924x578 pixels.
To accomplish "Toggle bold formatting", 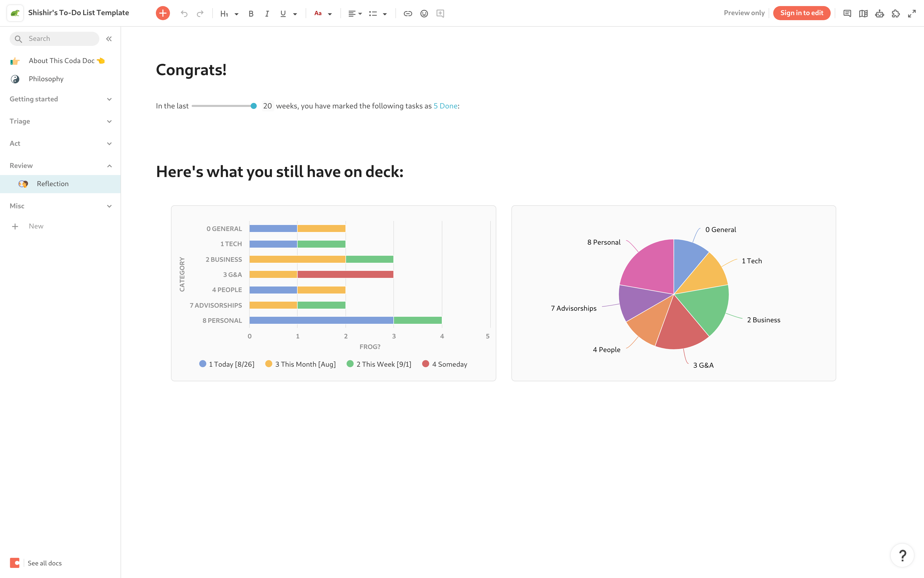I will click(251, 13).
